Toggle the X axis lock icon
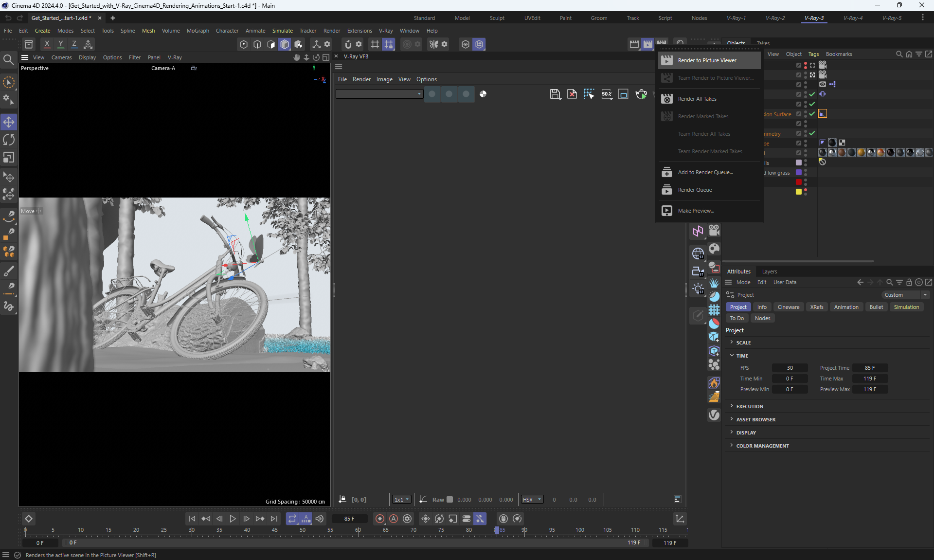The width and height of the screenshot is (934, 560). (x=47, y=44)
